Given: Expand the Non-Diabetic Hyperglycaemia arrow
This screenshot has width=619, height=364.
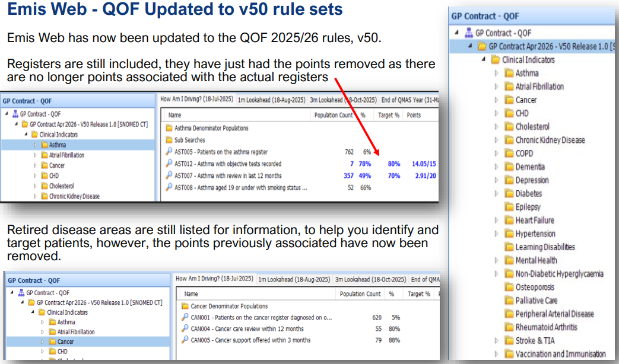Looking at the screenshot, I should 497,274.
